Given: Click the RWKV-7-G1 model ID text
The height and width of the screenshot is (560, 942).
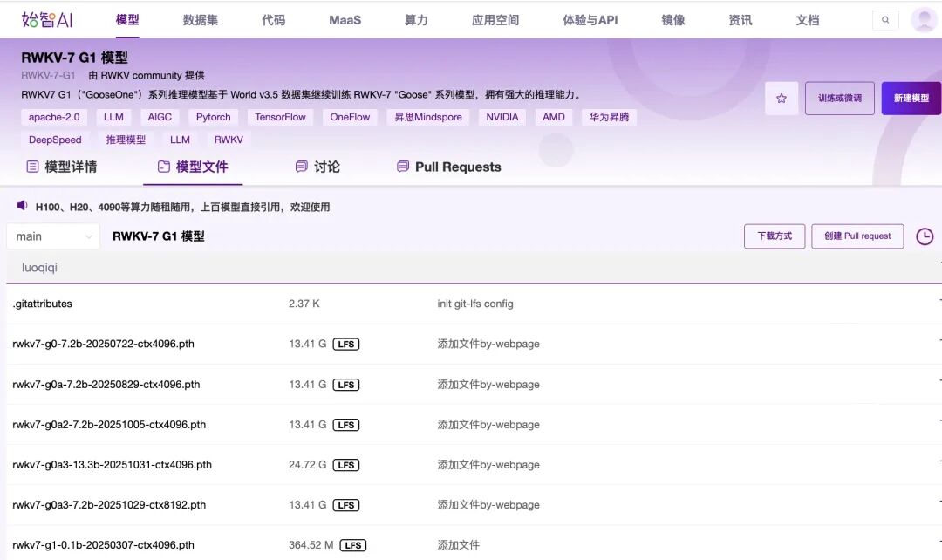Looking at the screenshot, I should pyautogui.click(x=48, y=75).
